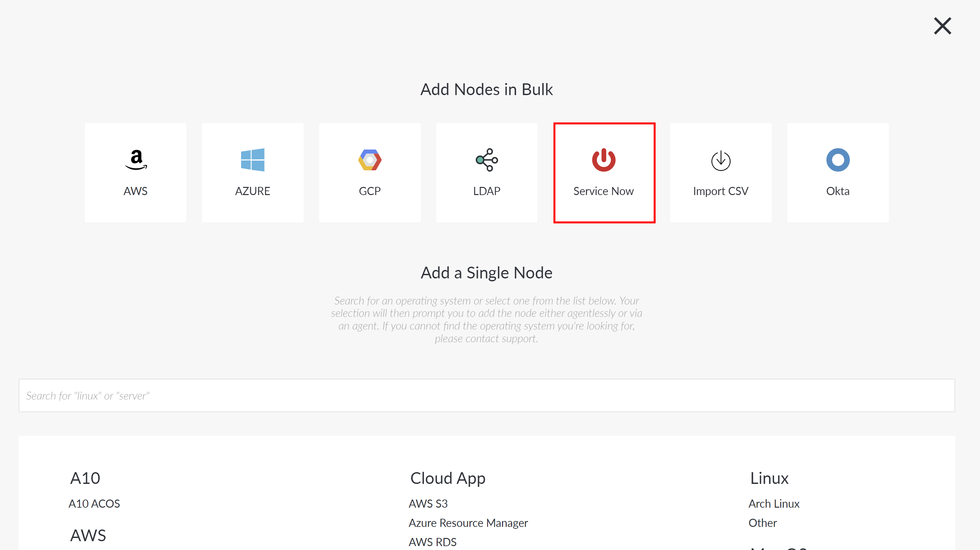Screen dimensions: 980x550
Task: Pick the blue Okta ring icon
Action: (838, 160)
